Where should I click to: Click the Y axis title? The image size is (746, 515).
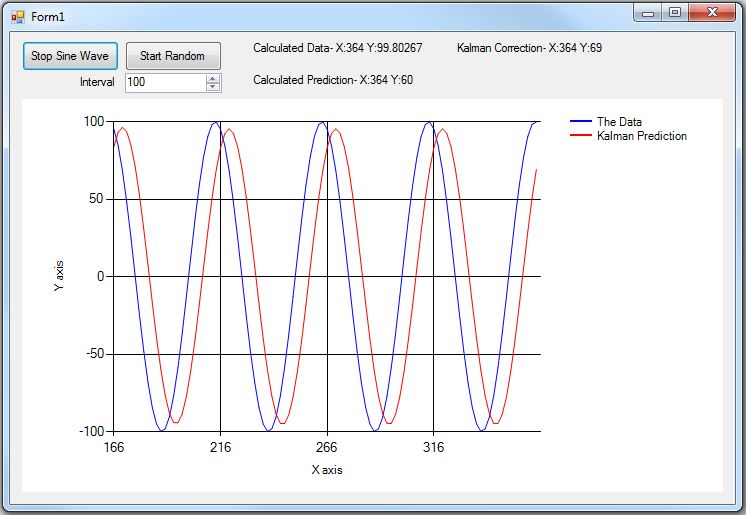pos(59,276)
